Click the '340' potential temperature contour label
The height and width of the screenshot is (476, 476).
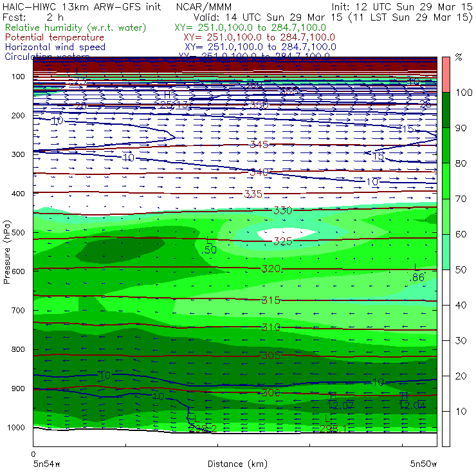259,172
